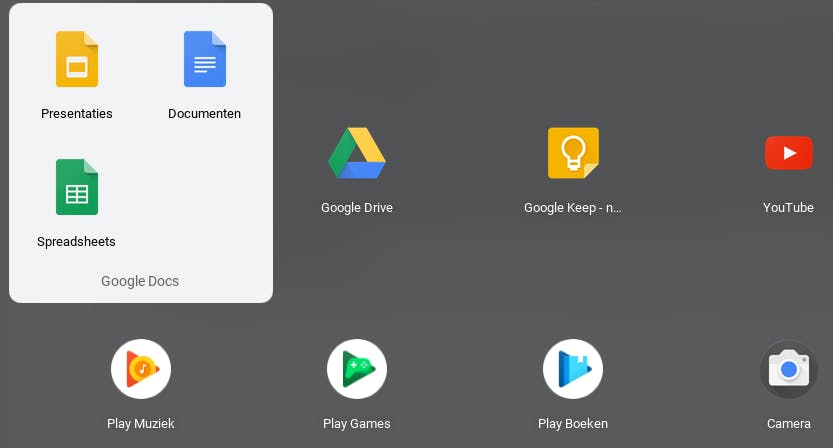
Task: Click the Play Boeken label text
Action: (573, 424)
